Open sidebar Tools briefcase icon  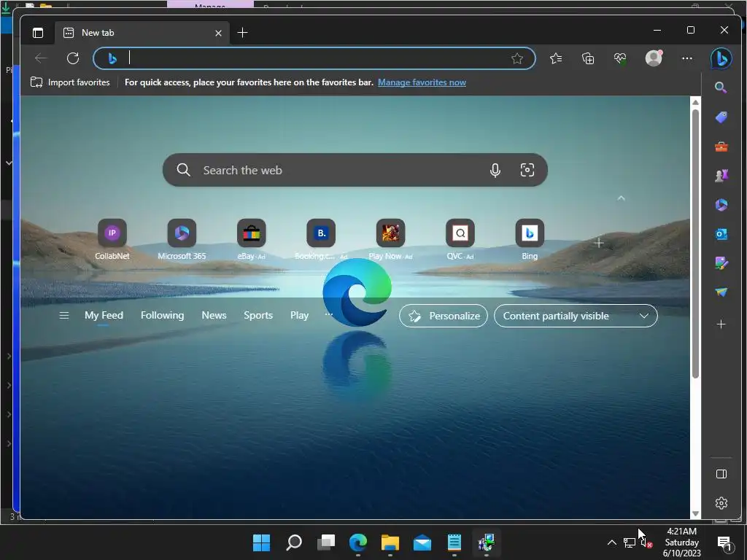point(721,147)
